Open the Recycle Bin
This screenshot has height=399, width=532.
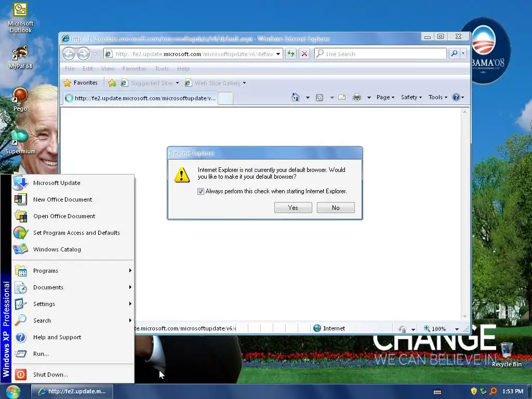click(x=507, y=355)
